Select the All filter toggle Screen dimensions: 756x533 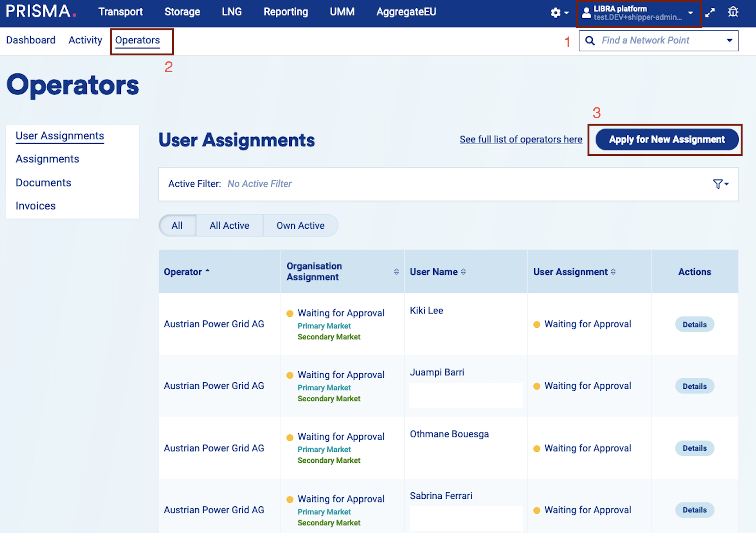pos(177,225)
